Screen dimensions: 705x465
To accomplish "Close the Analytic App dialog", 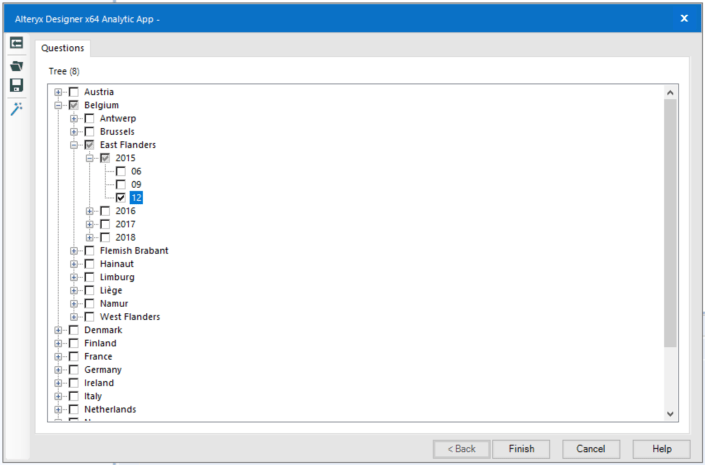I will [x=684, y=18].
